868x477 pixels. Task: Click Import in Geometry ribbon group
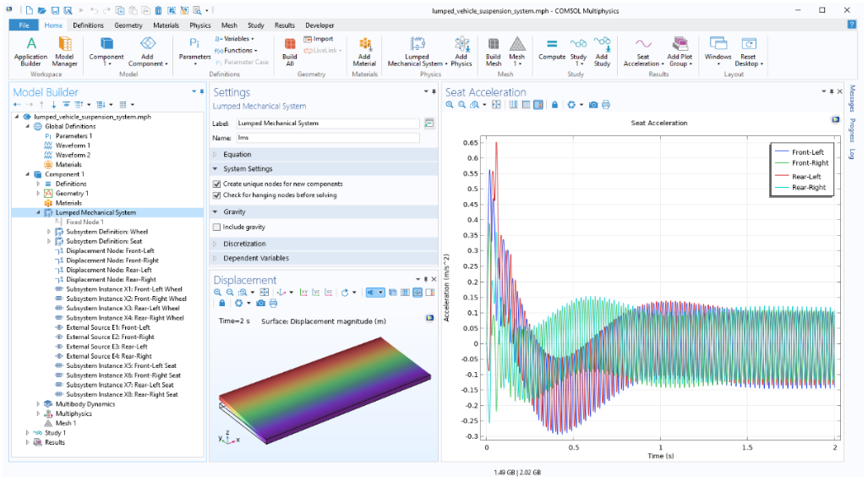coord(319,39)
